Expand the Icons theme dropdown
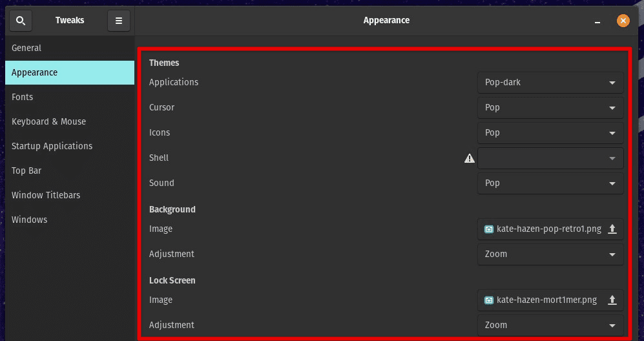Viewport: 644px width, 341px height. click(x=550, y=132)
